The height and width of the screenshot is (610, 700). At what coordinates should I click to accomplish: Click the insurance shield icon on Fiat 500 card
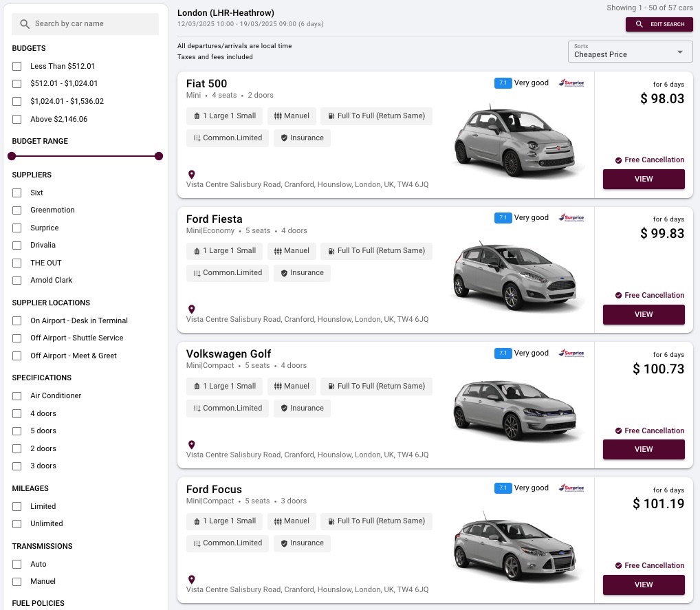[x=284, y=138]
